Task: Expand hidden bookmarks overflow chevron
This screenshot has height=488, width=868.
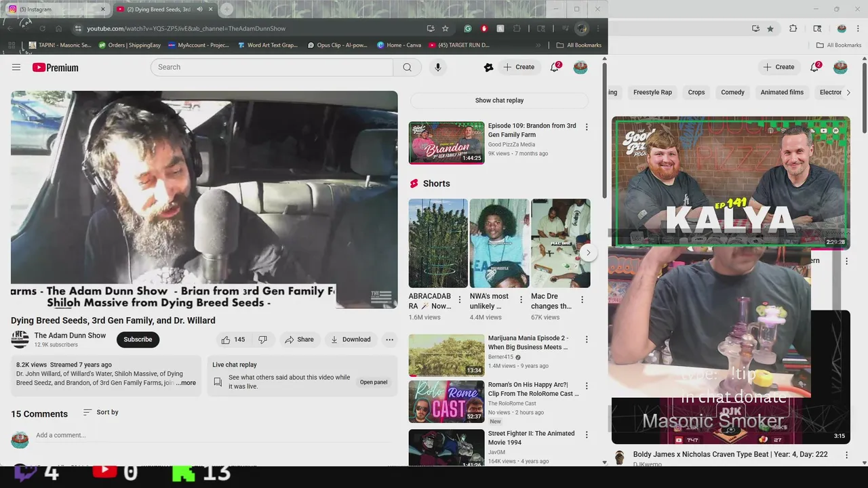Action: pos(538,45)
